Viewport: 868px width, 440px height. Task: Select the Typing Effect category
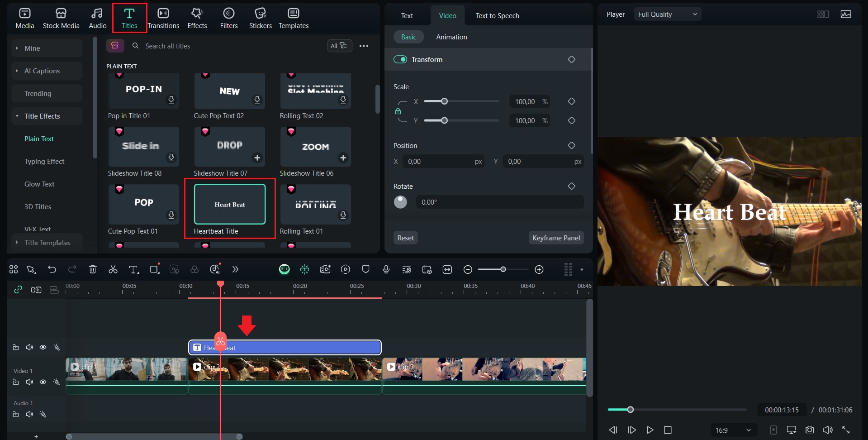tap(44, 161)
